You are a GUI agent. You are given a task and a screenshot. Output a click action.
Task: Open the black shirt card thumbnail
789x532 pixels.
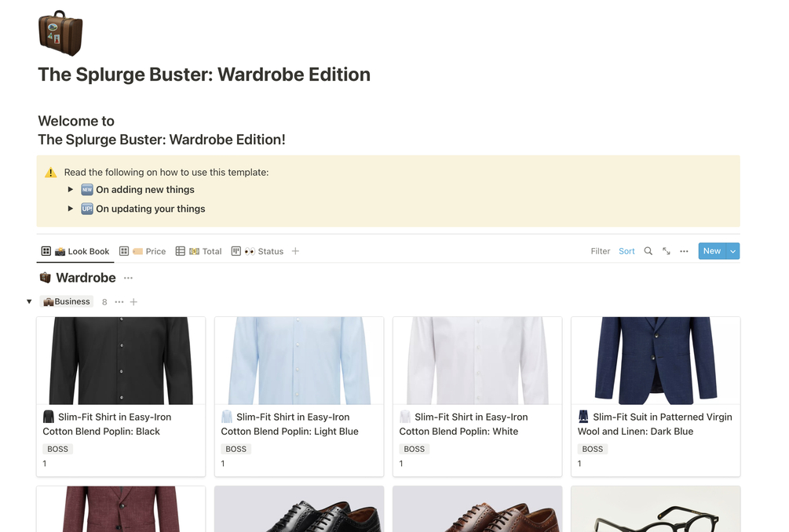(121, 361)
